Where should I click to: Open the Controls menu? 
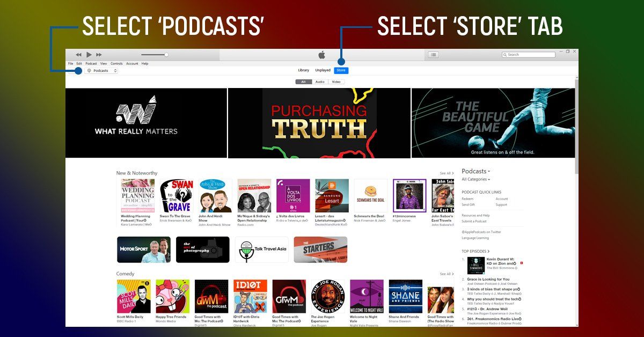(116, 63)
